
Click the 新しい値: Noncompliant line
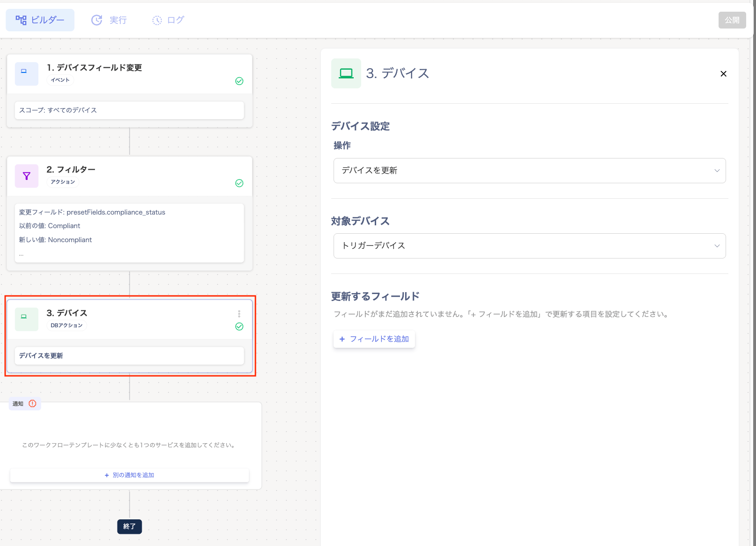click(55, 240)
